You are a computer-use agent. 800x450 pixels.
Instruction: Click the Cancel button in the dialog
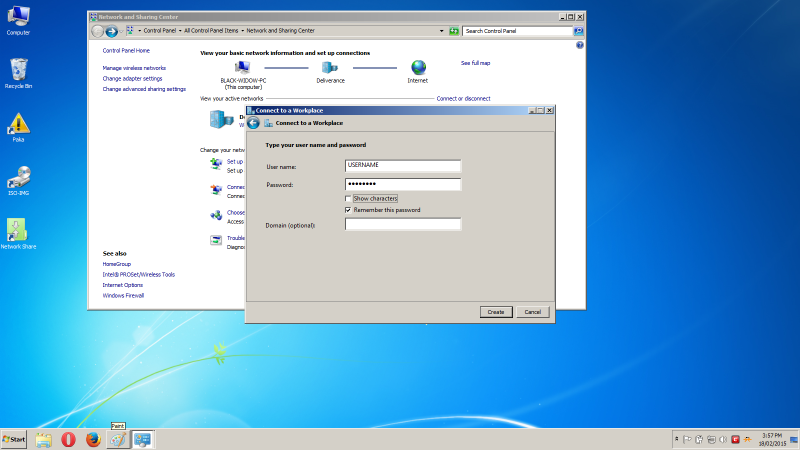[x=532, y=312]
